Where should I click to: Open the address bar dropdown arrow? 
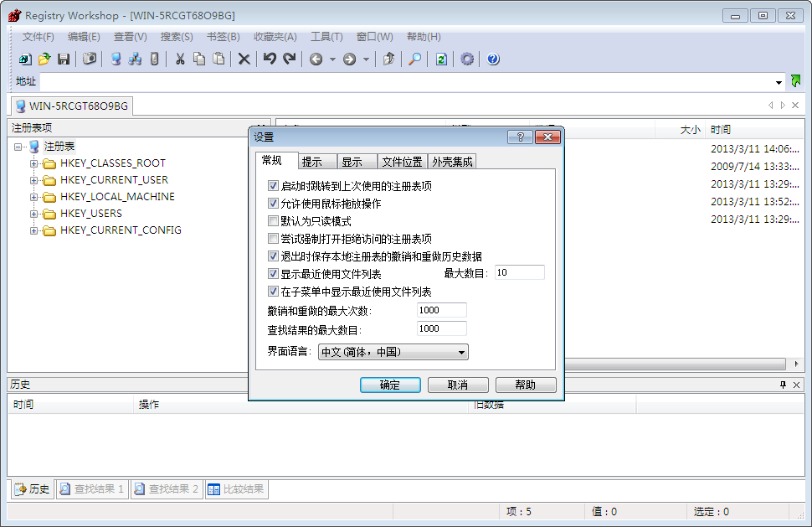pyautogui.click(x=779, y=82)
